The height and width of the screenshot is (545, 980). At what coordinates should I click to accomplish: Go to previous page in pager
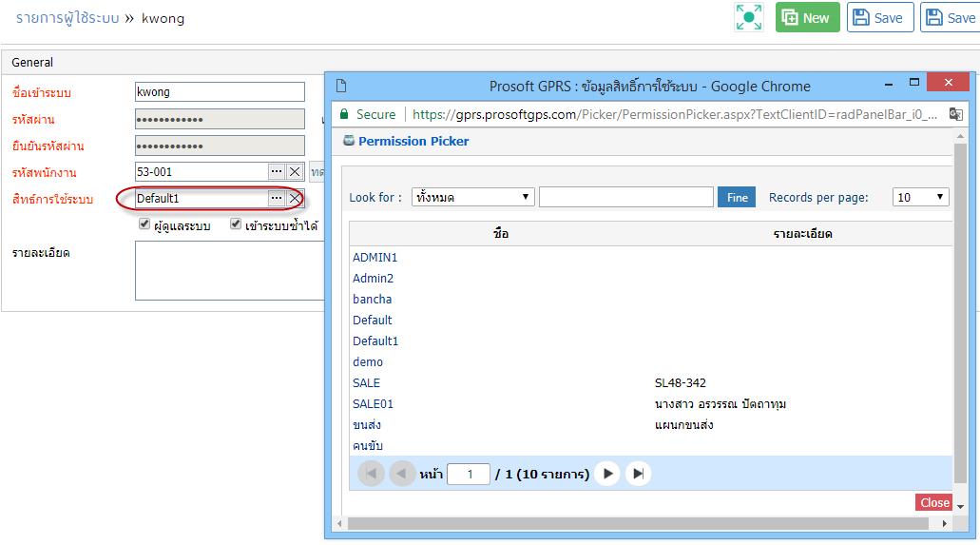[x=401, y=474]
